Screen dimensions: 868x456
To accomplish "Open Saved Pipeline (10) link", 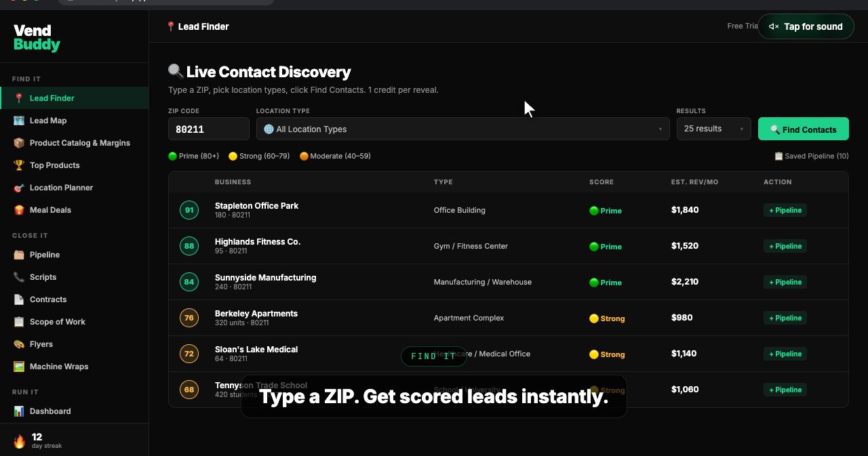I will (x=812, y=156).
